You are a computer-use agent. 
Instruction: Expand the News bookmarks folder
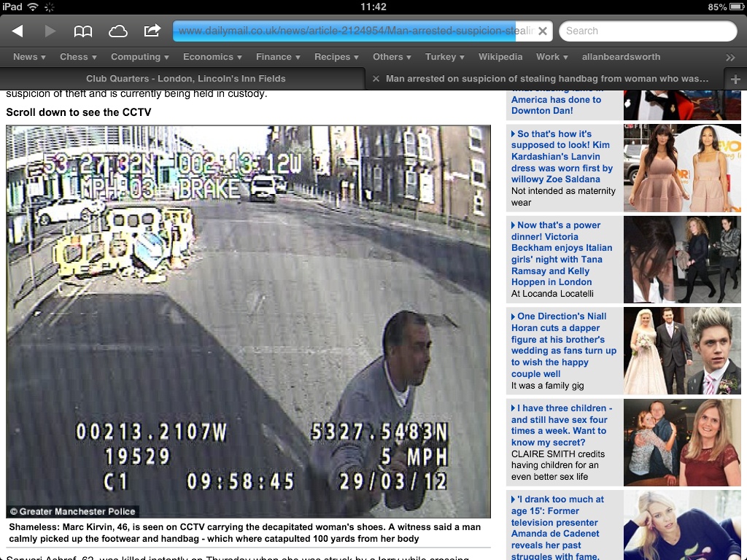(x=29, y=57)
